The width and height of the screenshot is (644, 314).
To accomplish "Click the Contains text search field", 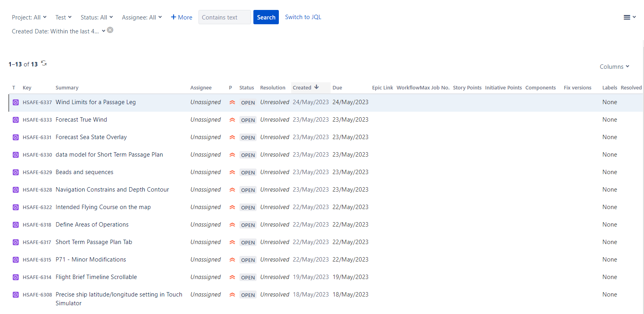I will point(225,17).
